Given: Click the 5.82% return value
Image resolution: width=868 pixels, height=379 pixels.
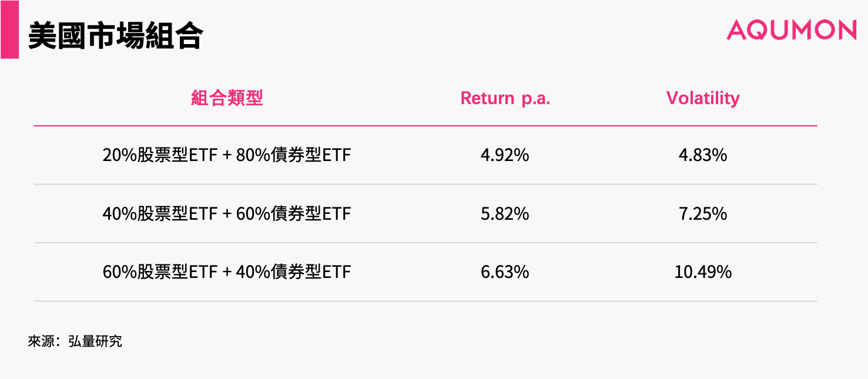Looking at the screenshot, I should pos(505,213).
